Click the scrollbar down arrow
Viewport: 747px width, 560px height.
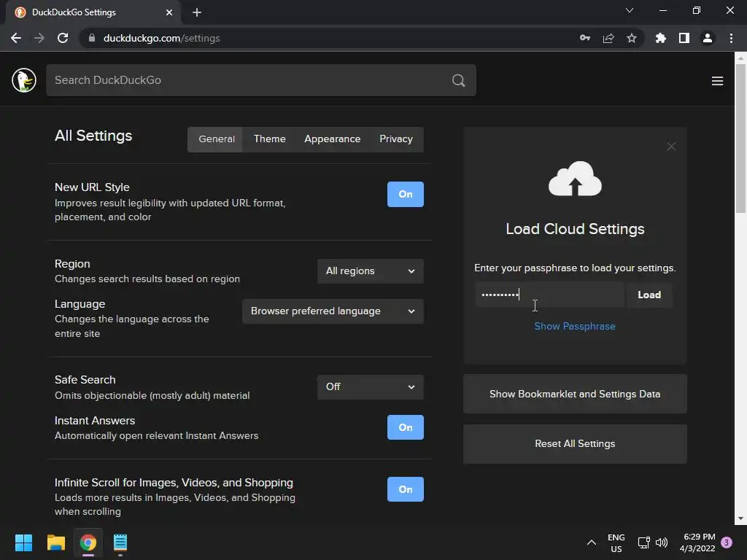(x=740, y=518)
